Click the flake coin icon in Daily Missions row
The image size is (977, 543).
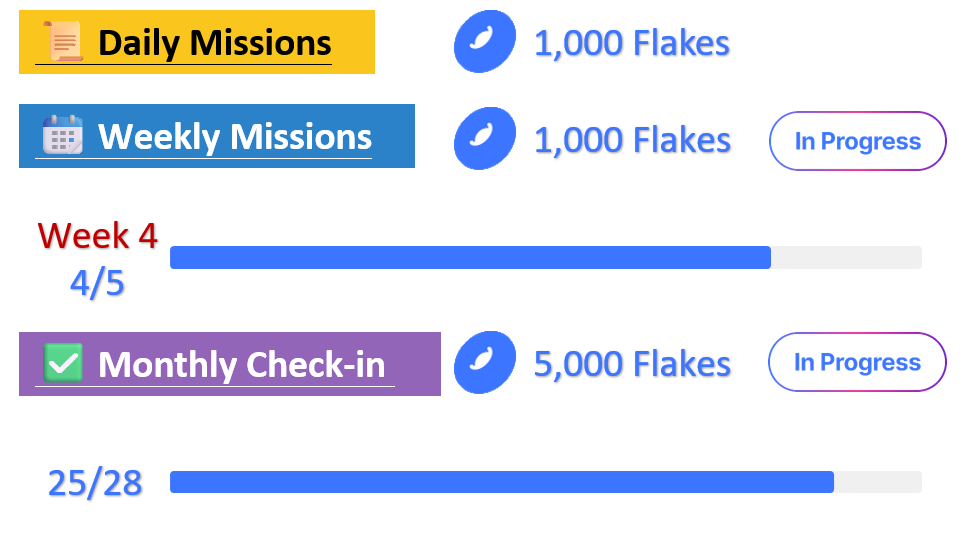[x=485, y=43]
